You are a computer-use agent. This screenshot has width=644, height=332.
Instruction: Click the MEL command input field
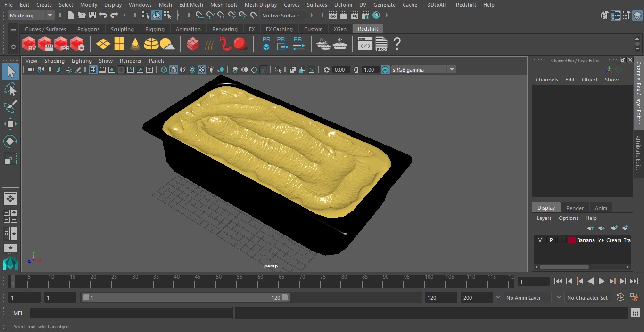point(131,313)
